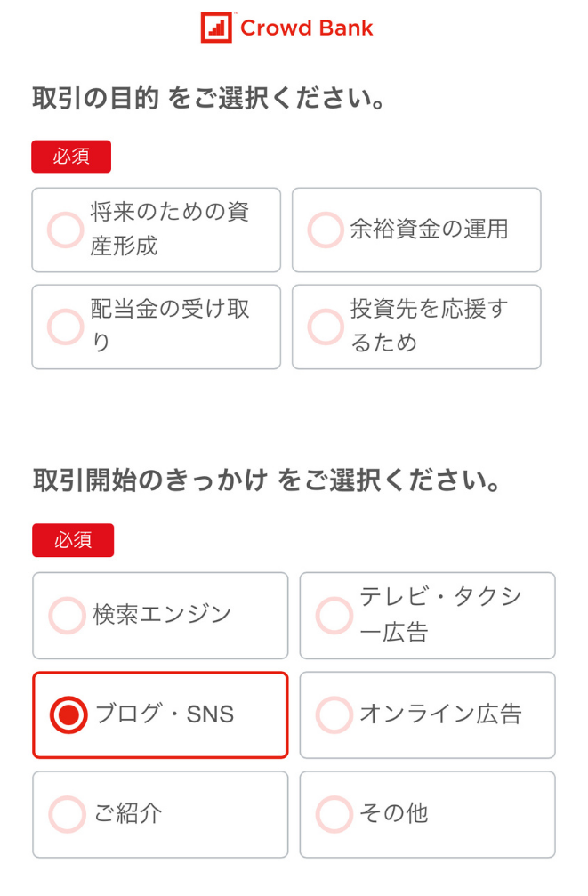Image resolution: width=588 pixels, height=896 pixels.
Task: Select the 検索エンジン radio circle
Action: pos(68,615)
